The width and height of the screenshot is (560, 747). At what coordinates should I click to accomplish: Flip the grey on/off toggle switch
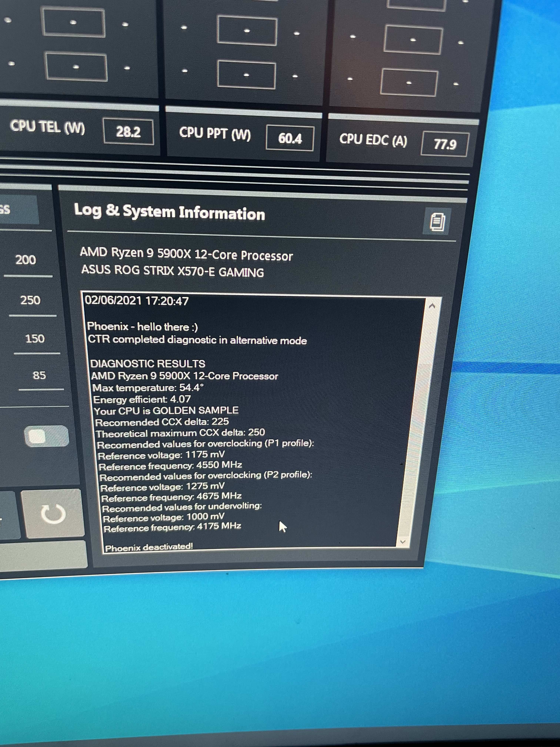[x=47, y=436]
